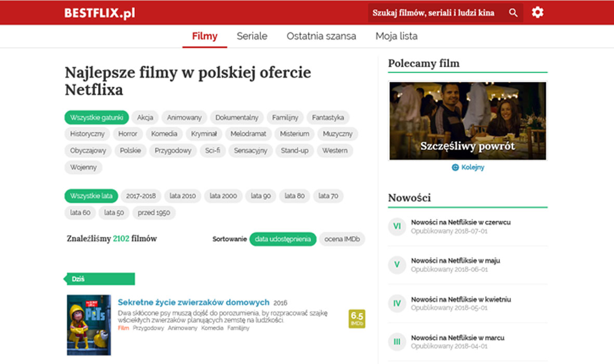
Task: Click the BESTFLIX.pl logo
Action: 100,13
